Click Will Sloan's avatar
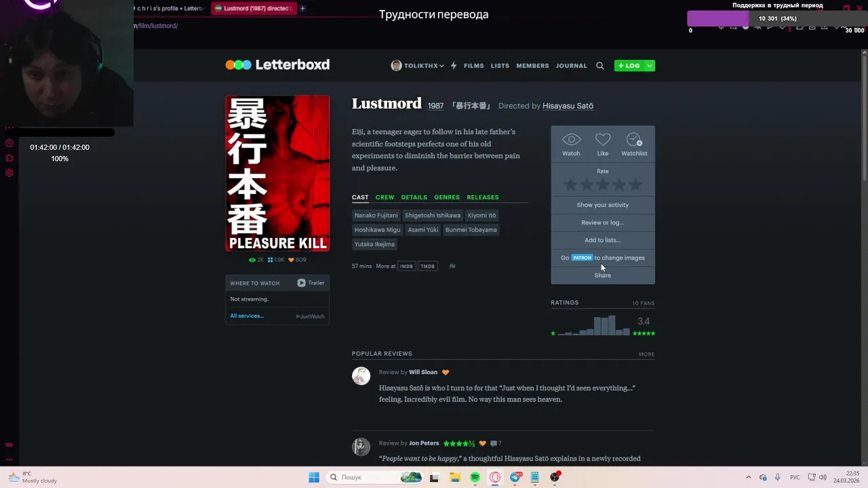 click(361, 375)
